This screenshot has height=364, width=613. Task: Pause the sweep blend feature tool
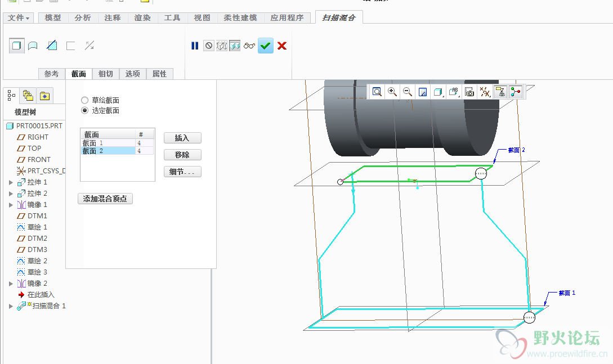(x=195, y=46)
